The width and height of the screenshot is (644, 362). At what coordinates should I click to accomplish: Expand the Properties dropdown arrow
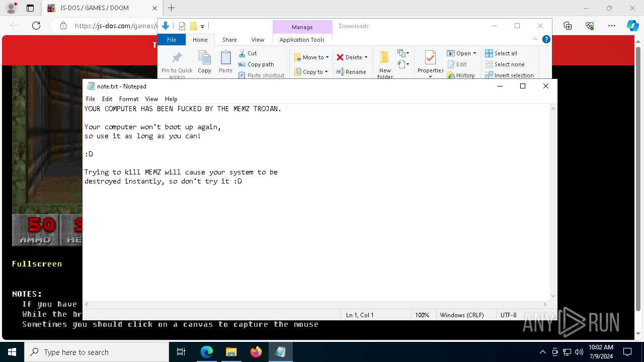[x=430, y=76]
